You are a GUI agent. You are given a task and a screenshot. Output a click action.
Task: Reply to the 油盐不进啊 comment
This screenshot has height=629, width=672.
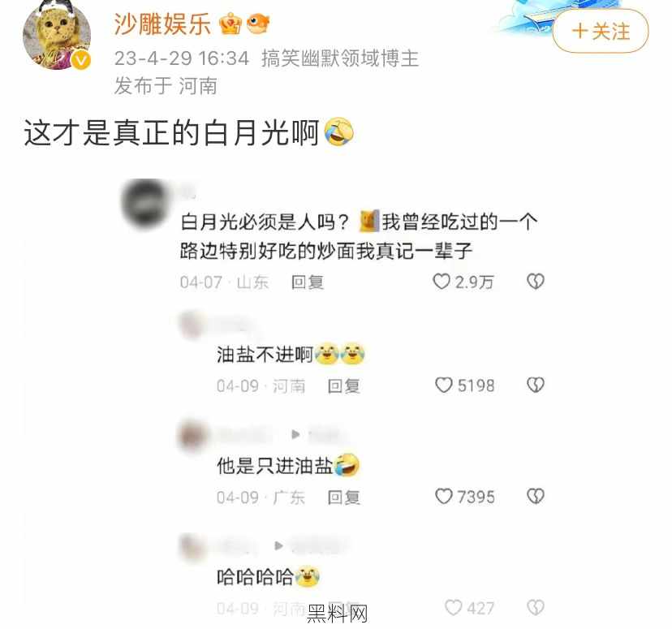tap(344, 386)
